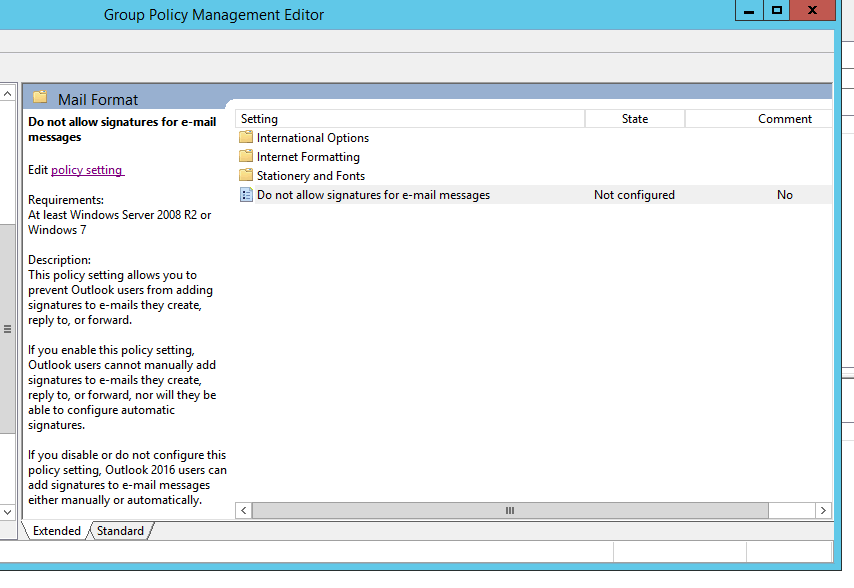This screenshot has width=854, height=588.
Task: Sort by the Setting column header
Action: 410,119
